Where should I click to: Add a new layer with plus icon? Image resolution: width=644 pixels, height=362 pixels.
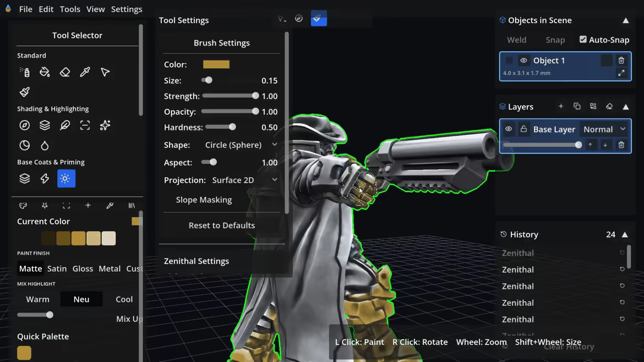coord(561,106)
